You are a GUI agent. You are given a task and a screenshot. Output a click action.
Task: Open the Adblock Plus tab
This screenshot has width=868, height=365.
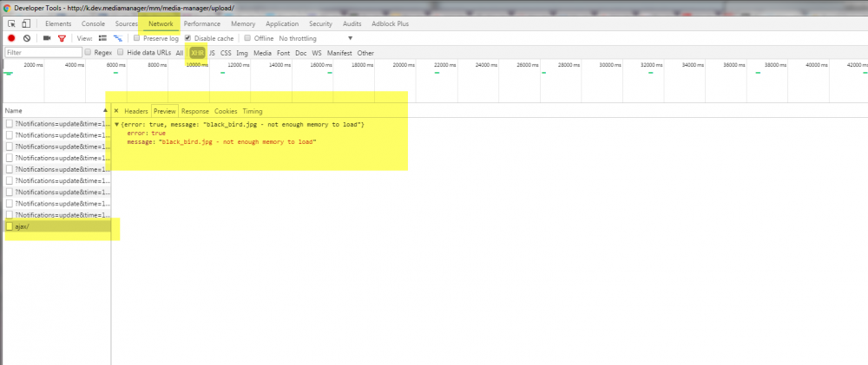(391, 23)
